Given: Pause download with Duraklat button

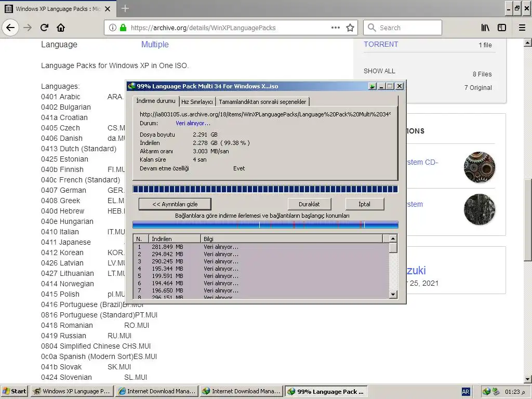Looking at the screenshot, I should click(309, 204).
